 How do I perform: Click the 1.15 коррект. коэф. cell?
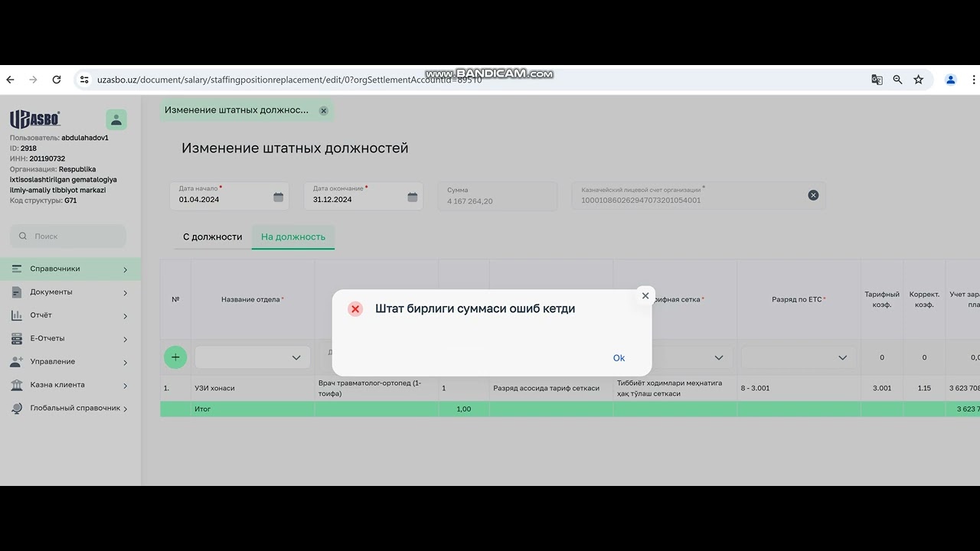(x=924, y=388)
